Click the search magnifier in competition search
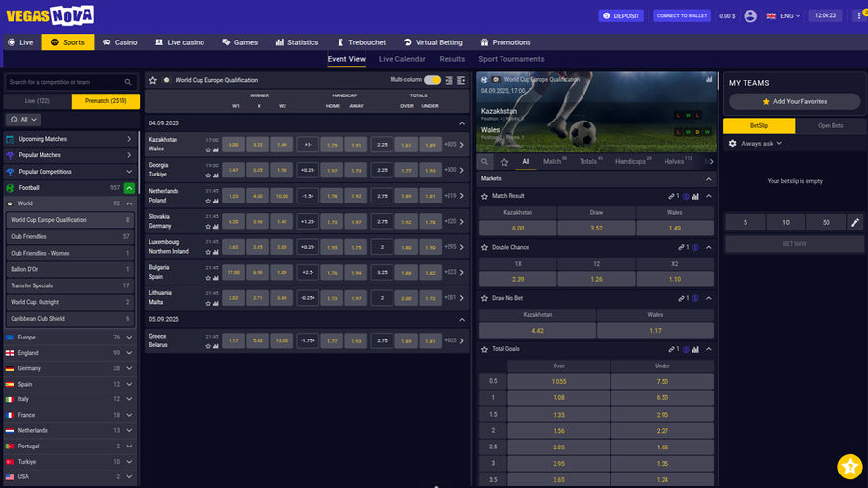 point(128,82)
